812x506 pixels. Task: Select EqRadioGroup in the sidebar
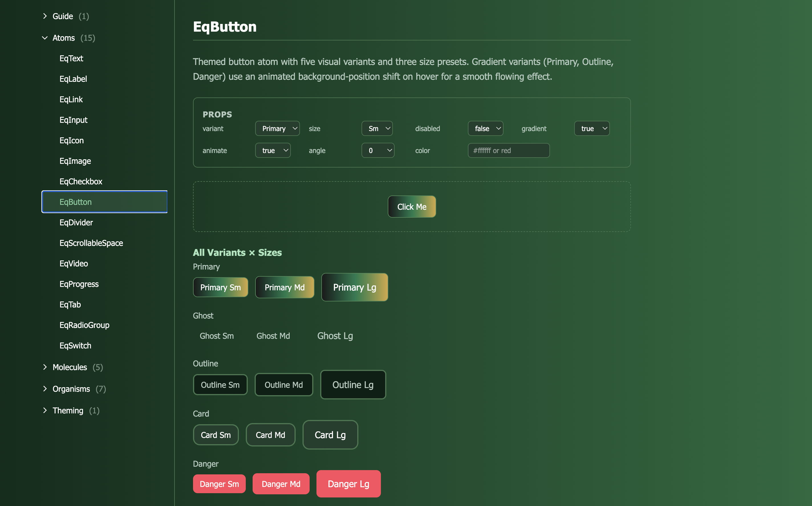(x=84, y=325)
